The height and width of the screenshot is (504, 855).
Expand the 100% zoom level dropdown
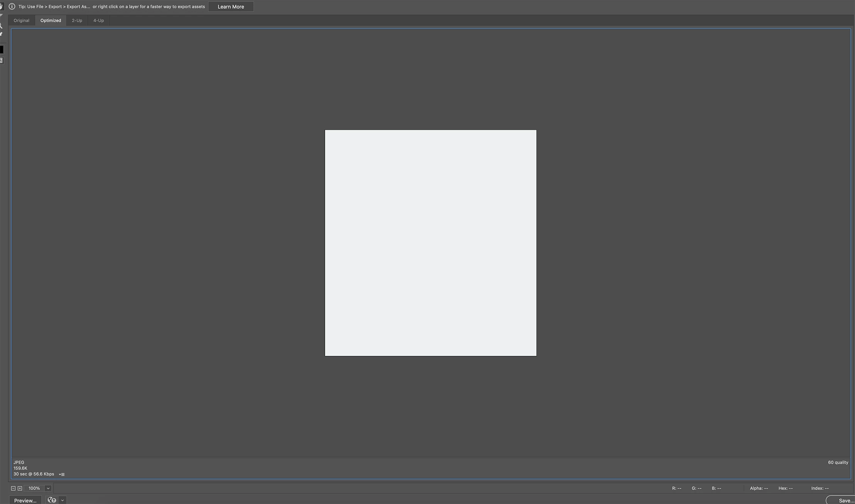pos(48,488)
